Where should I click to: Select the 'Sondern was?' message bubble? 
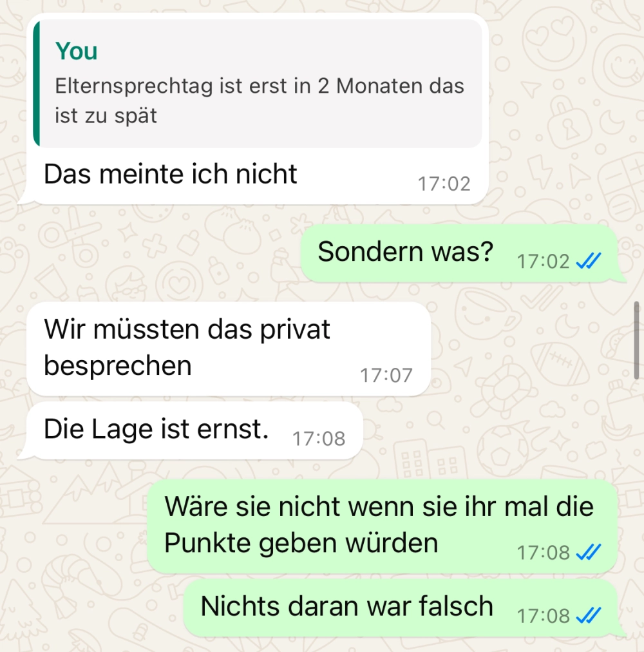pos(459,253)
